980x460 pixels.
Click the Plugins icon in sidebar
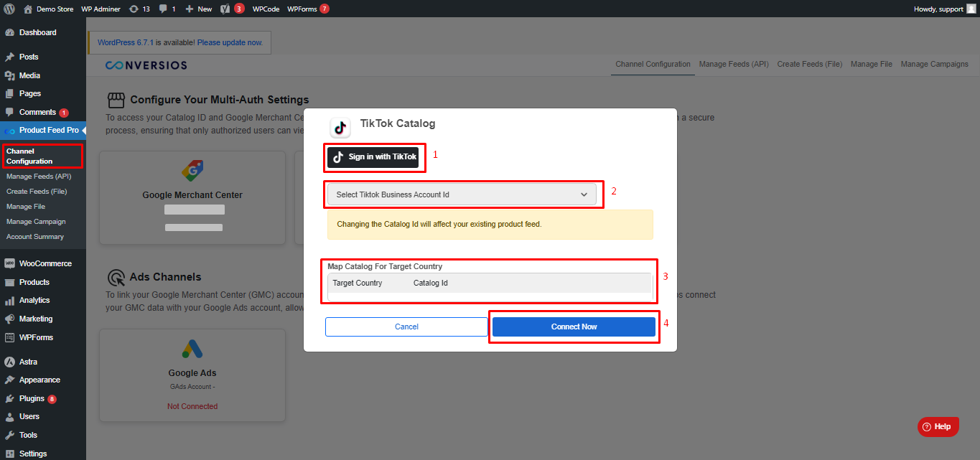point(10,398)
